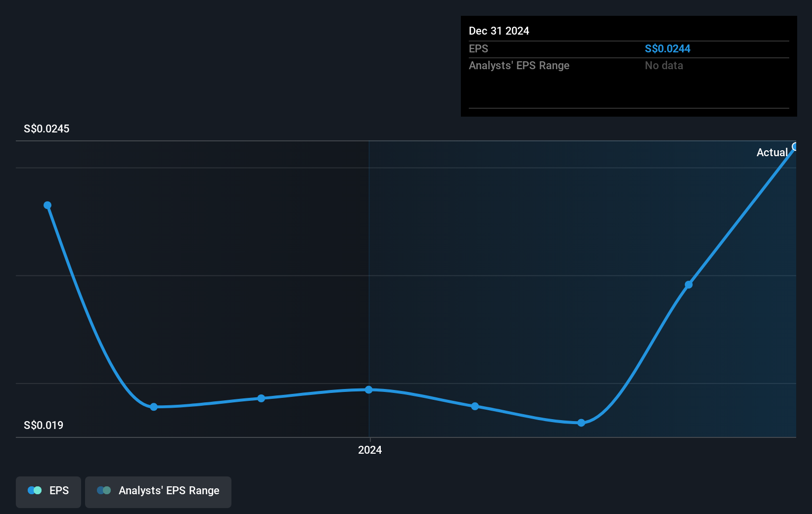Click the S$0.0244 EPS value in tooltip

(x=668, y=48)
